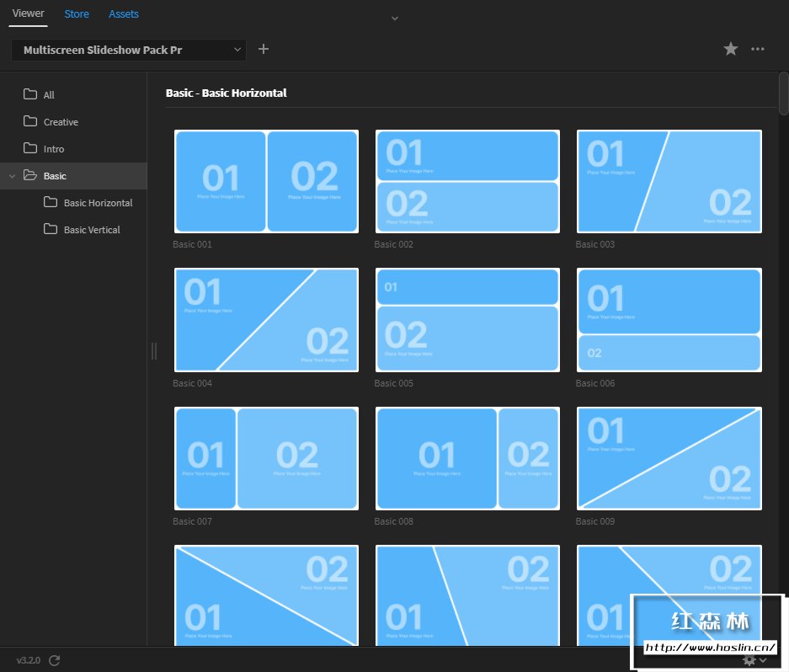This screenshot has width=789, height=672.
Task: Switch to the Store tab
Action: (77, 14)
